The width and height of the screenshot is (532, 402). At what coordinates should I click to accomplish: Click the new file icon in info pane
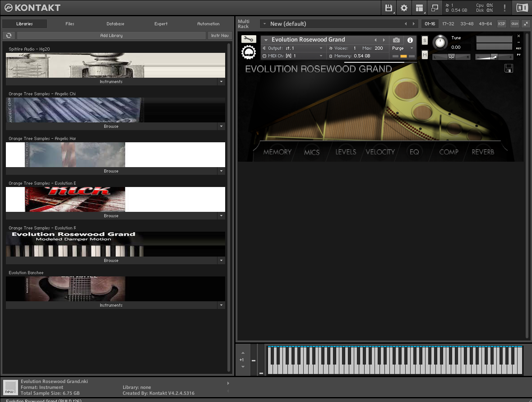click(x=10, y=388)
